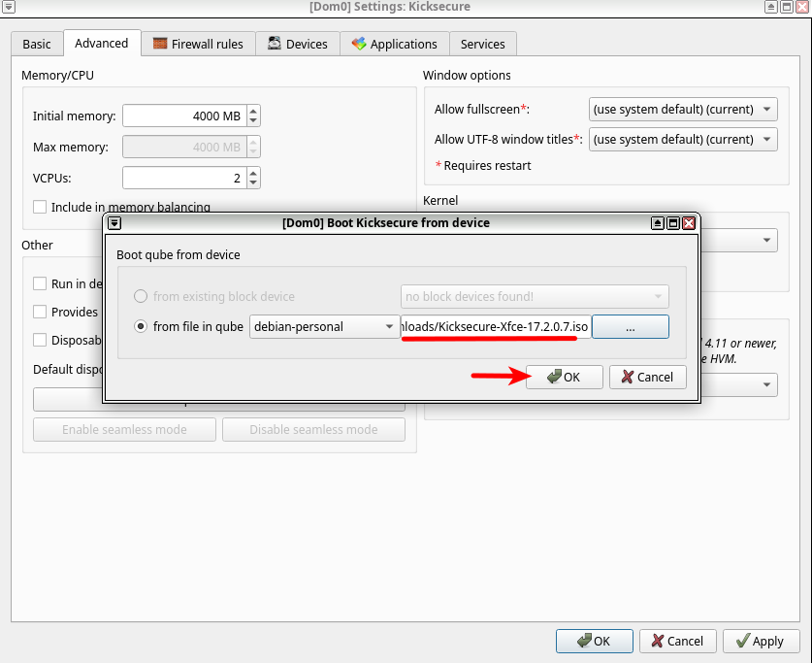Open the Firewall rules tab

[199, 44]
